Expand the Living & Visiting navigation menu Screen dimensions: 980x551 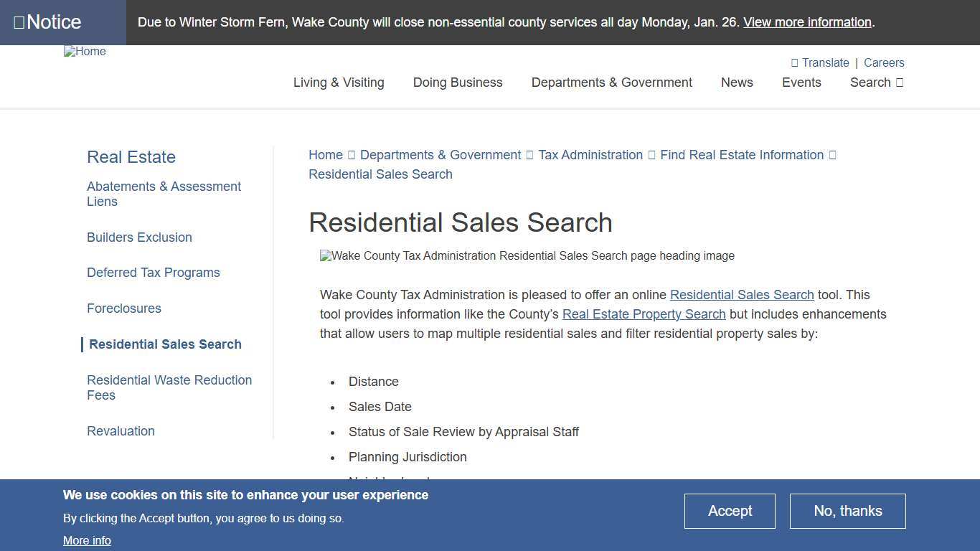tap(338, 83)
